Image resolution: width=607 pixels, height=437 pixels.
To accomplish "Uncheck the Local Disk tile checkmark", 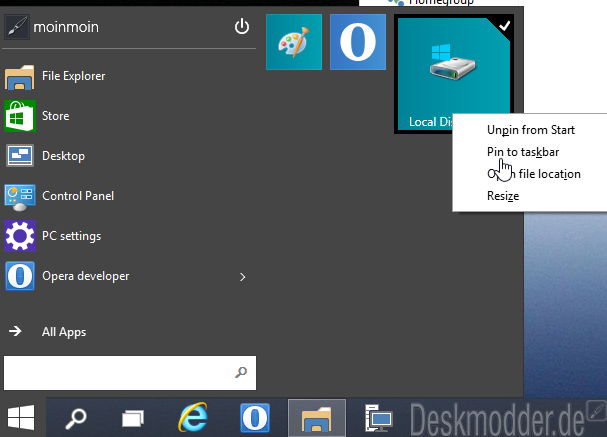I will pyautogui.click(x=504, y=26).
